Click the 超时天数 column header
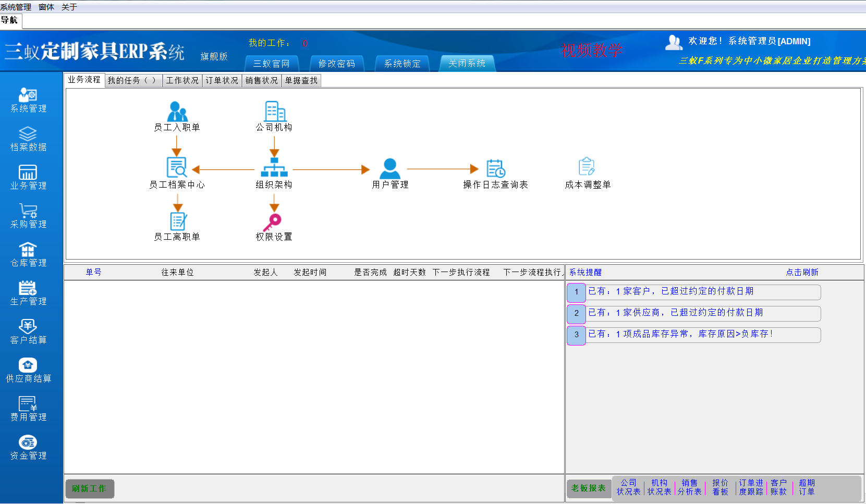Screen dimensions: 866x504 (410, 272)
